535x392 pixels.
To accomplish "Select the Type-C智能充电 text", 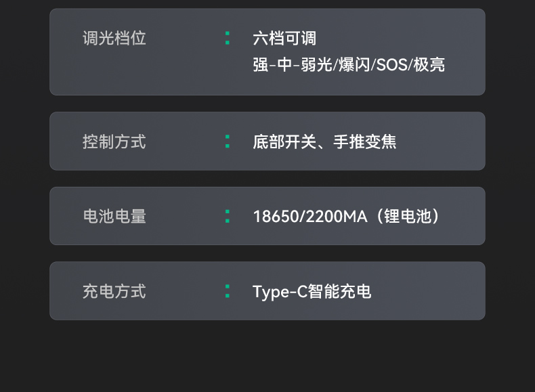I will [x=312, y=292].
